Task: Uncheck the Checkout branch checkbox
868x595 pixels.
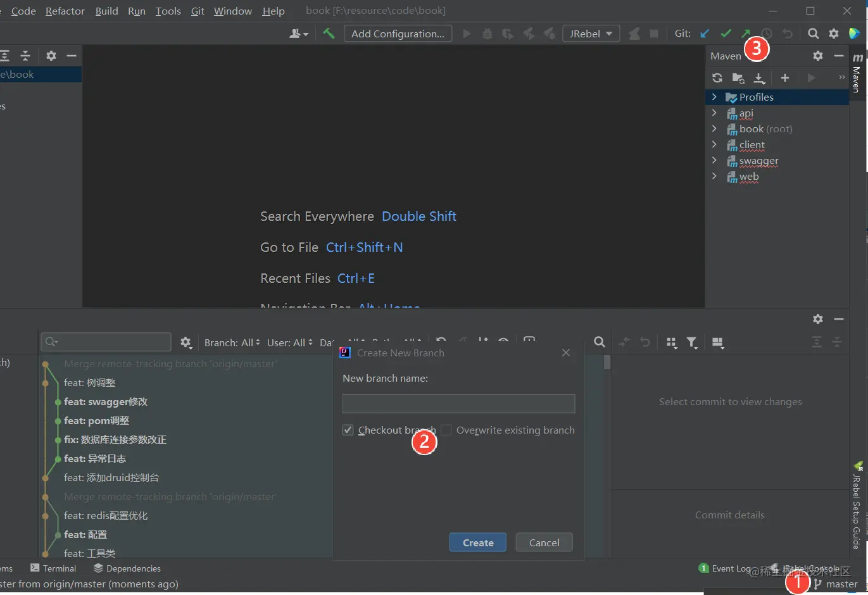Action: tap(348, 430)
